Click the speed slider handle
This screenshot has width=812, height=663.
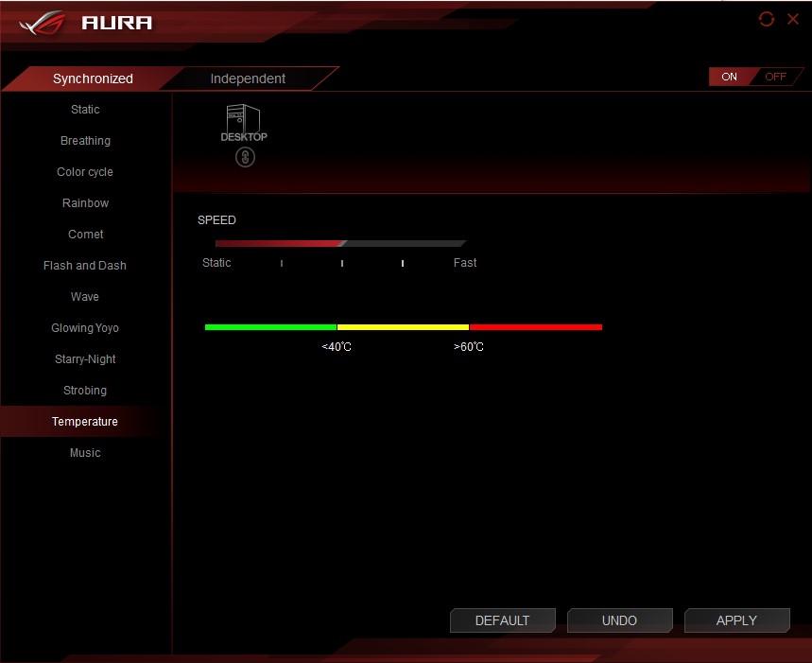(x=342, y=243)
